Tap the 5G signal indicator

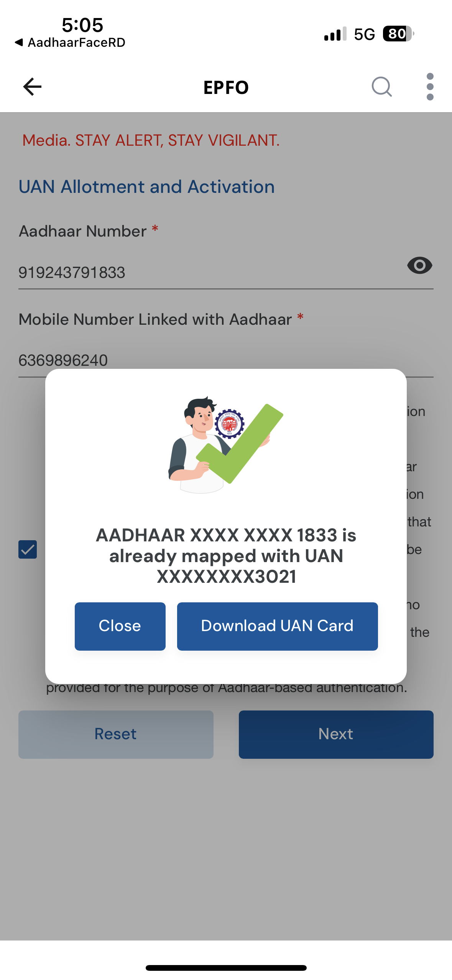tap(364, 34)
